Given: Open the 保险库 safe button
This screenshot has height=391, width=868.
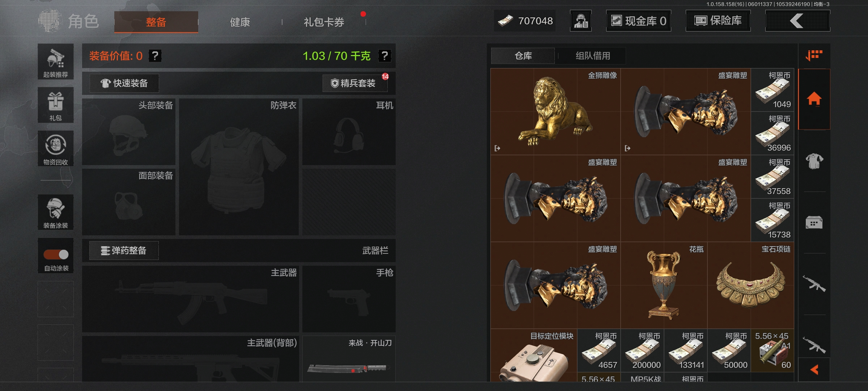Looking at the screenshot, I should 718,21.
